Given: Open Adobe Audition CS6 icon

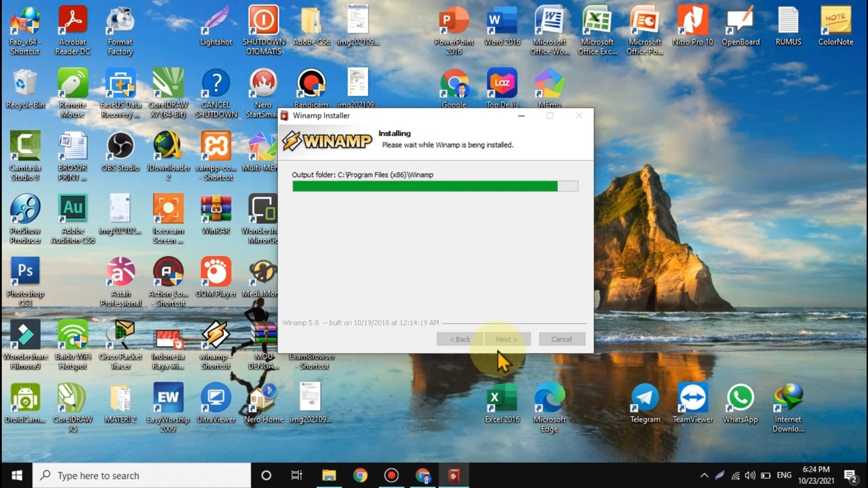Looking at the screenshot, I should pos(73,220).
